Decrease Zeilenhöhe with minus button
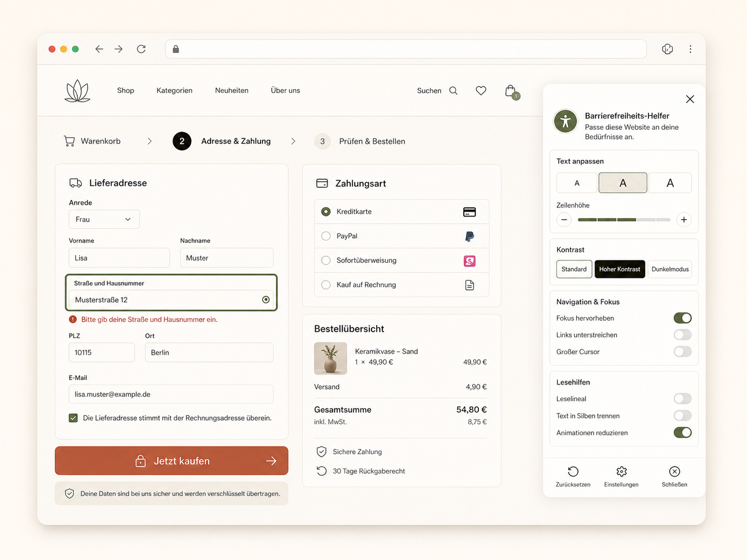Image resolution: width=747 pixels, height=560 pixels. tap(564, 220)
